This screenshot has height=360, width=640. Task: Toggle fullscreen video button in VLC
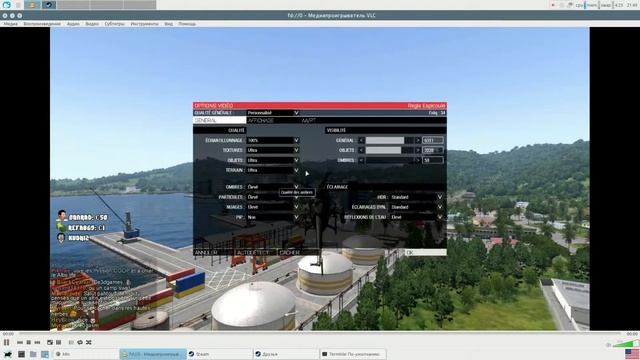click(50, 342)
